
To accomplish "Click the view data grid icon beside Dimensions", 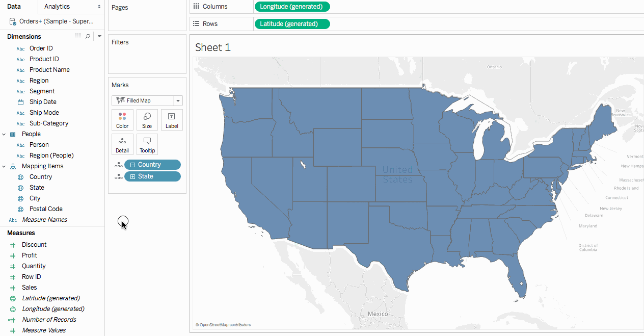I will tap(78, 36).
